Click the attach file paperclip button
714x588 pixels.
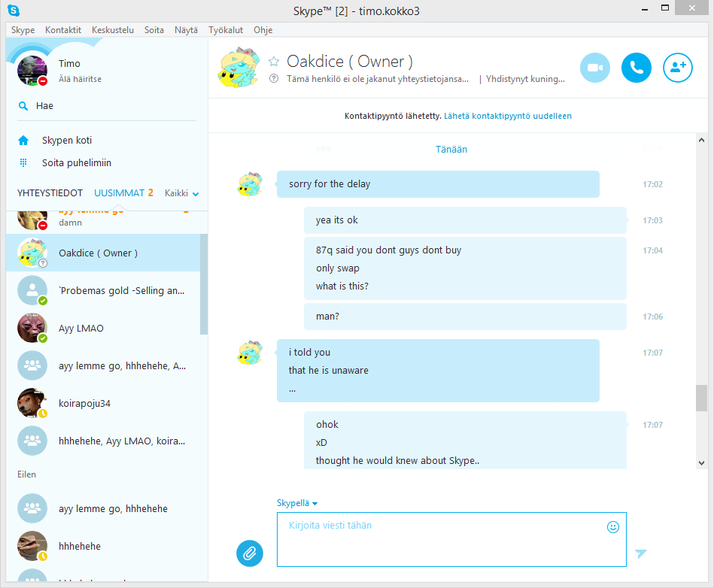(250, 553)
